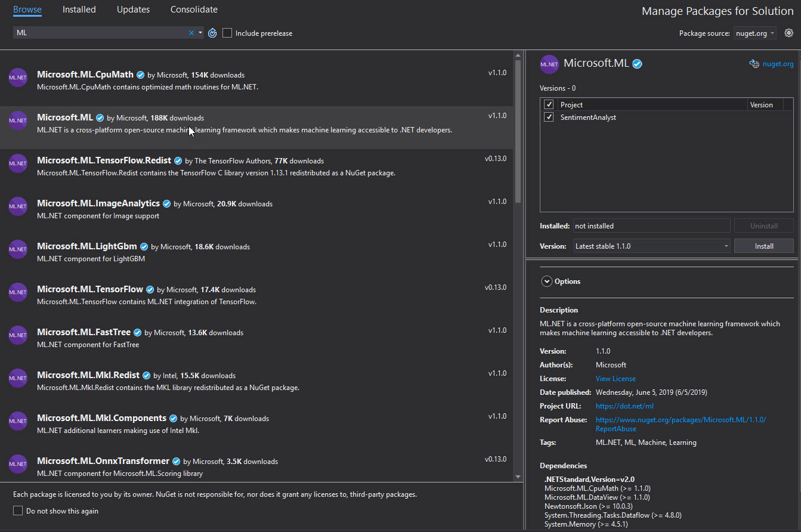
Task: Click the Microsoft.ML.Mkl.Redist package icon
Action: pyautogui.click(x=18, y=378)
